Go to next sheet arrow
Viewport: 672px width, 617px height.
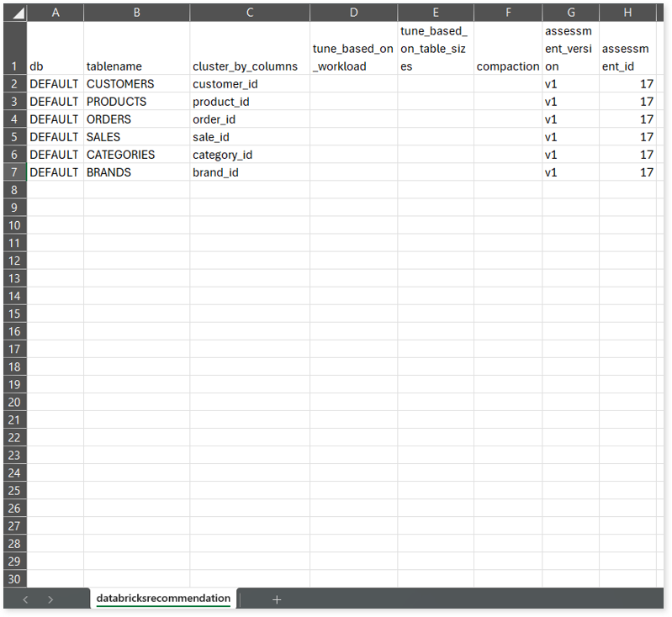tap(50, 599)
